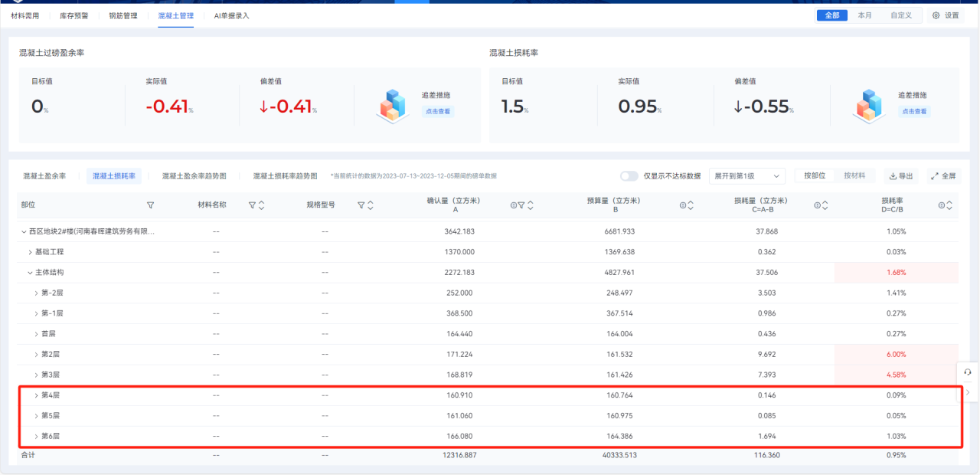Click the red 6.00% loss rate cell
Viewport: 980px width, 475px height.
click(x=896, y=355)
